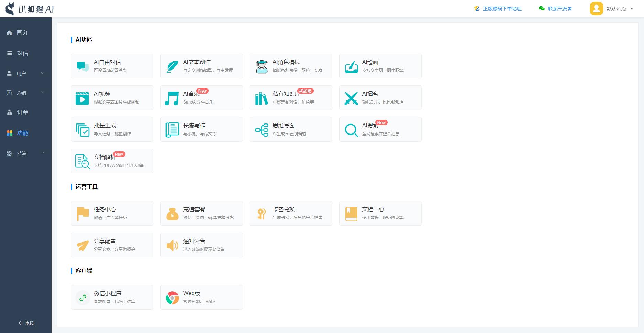Viewport: 644px width, 333px height.
Task: Open the 文档解析 document parser
Action: point(112,161)
